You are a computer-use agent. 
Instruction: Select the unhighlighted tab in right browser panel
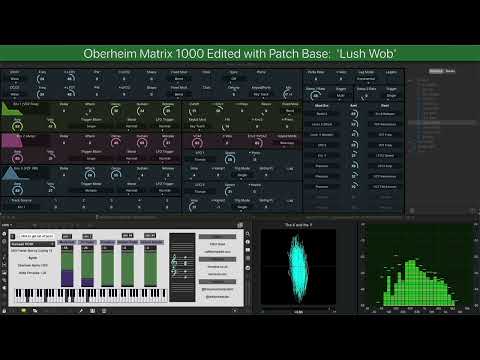[x=450, y=71]
